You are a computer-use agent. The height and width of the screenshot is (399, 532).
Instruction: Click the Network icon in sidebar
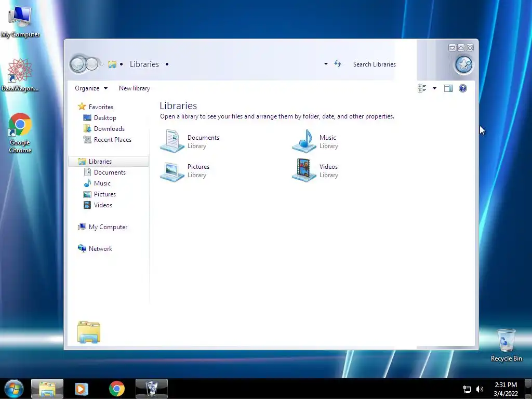point(82,248)
